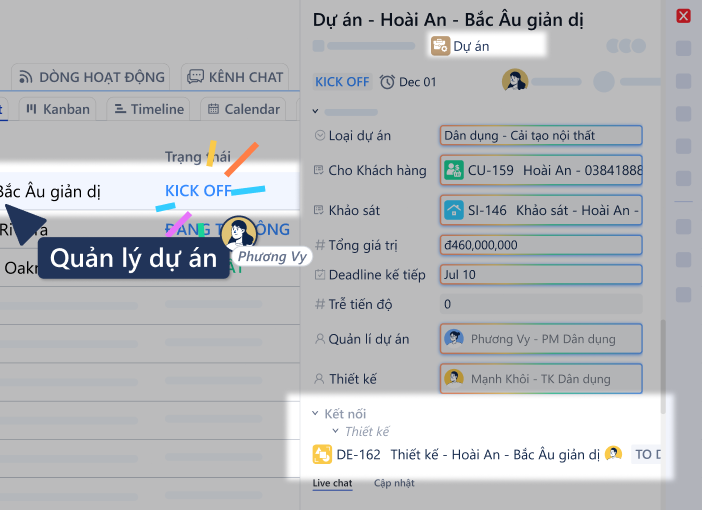This screenshot has height=510, width=702.
Task: Click the green customer icon for CU-159
Action: pos(453,170)
